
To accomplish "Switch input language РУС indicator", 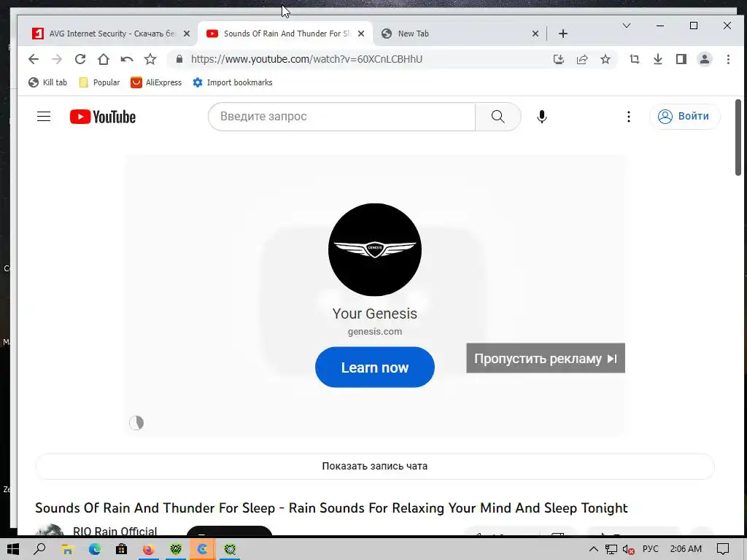I will tap(650, 549).
